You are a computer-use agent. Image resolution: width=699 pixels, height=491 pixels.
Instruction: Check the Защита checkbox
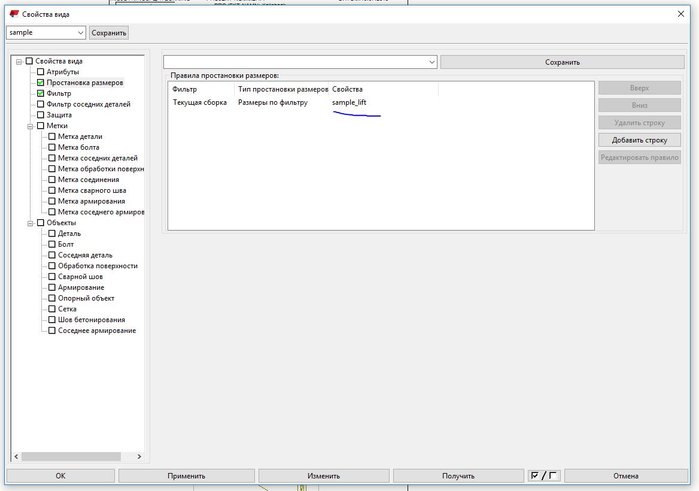pos(41,115)
